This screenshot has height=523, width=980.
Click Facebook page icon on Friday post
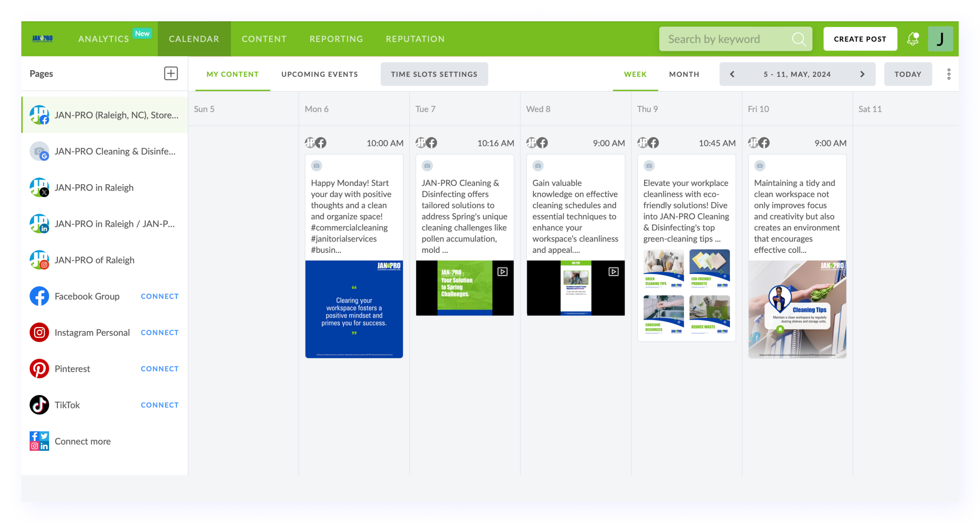764,143
